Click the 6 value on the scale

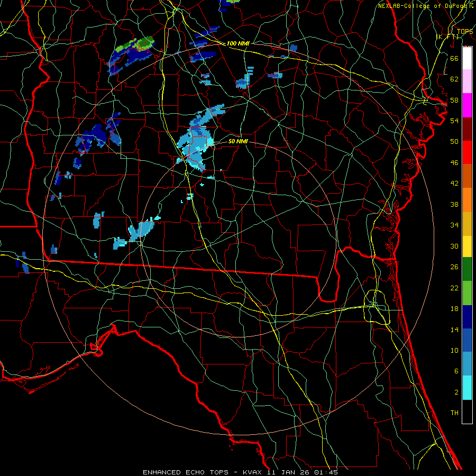click(456, 371)
